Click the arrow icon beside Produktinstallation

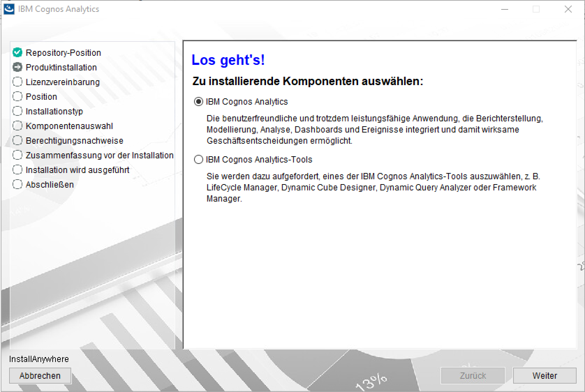(17, 67)
